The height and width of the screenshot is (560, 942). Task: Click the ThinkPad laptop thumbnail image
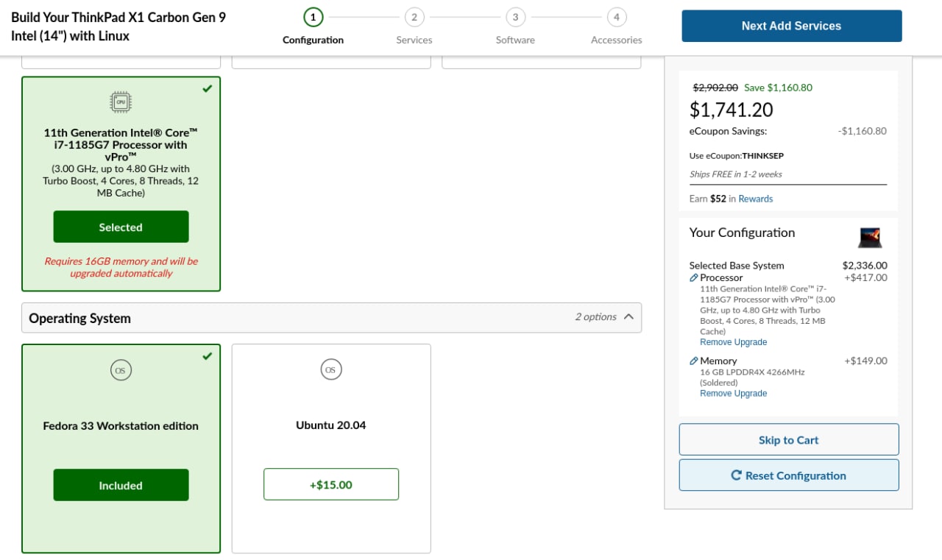click(870, 237)
